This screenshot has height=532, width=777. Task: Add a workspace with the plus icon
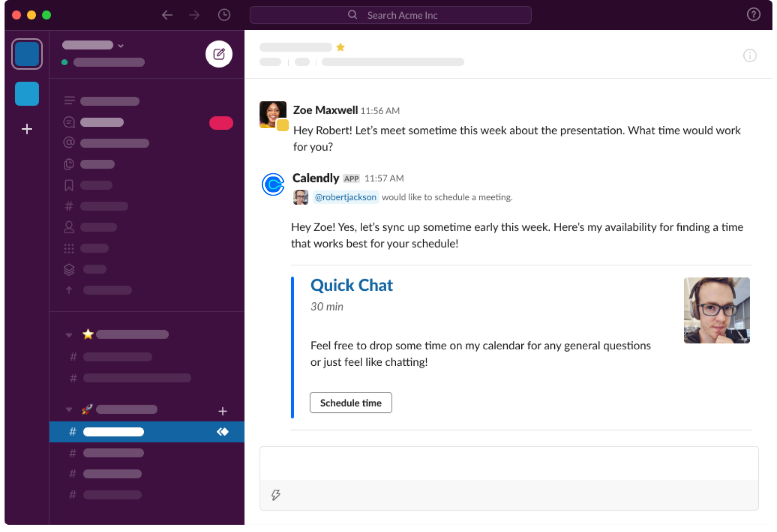click(27, 129)
